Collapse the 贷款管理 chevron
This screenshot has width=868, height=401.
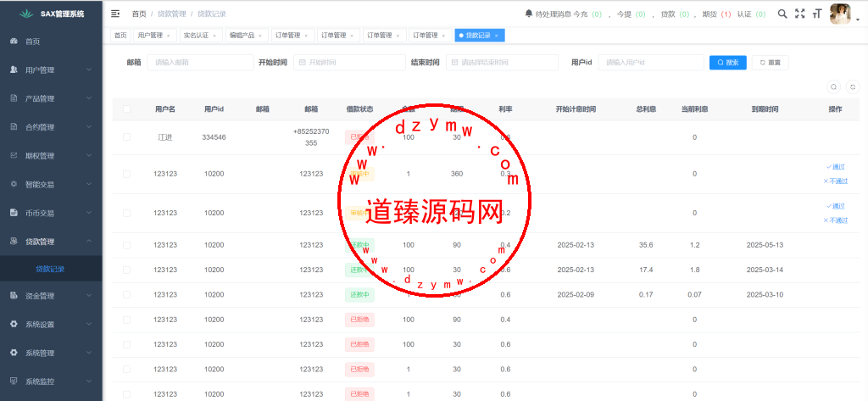point(89,242)
